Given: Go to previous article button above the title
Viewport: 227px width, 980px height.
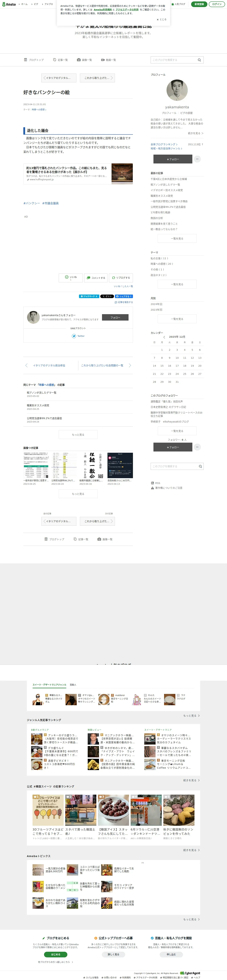Looking at the screenshot, I should [59, 78].
